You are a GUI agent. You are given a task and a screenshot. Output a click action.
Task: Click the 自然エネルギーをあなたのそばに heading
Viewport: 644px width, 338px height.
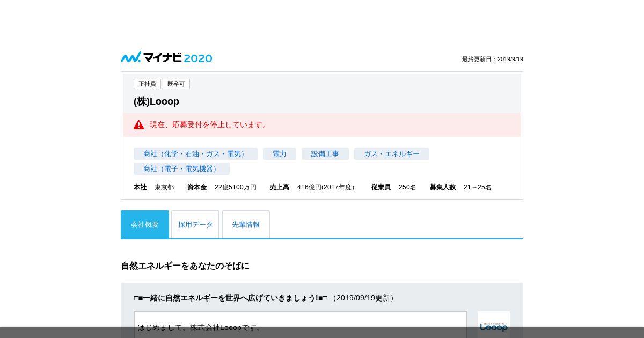point(185,266)
